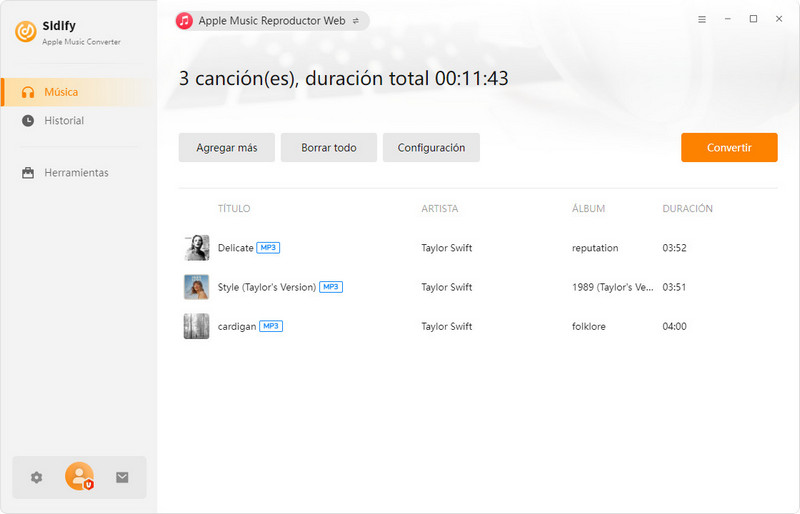Open the Herramientas toolbox icon
This screenshot has width=800, height=514.
28,173
